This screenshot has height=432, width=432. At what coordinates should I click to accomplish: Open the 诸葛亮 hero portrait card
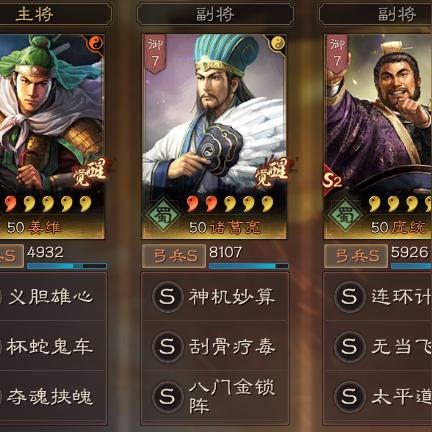click(x=214, y=137)
